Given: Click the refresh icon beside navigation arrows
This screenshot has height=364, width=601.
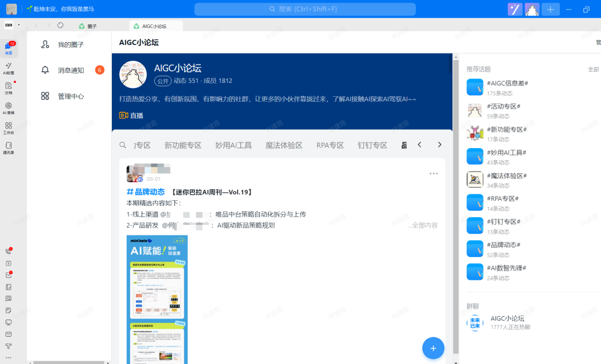Looking at the screenshot, I should tap(60, 26).
